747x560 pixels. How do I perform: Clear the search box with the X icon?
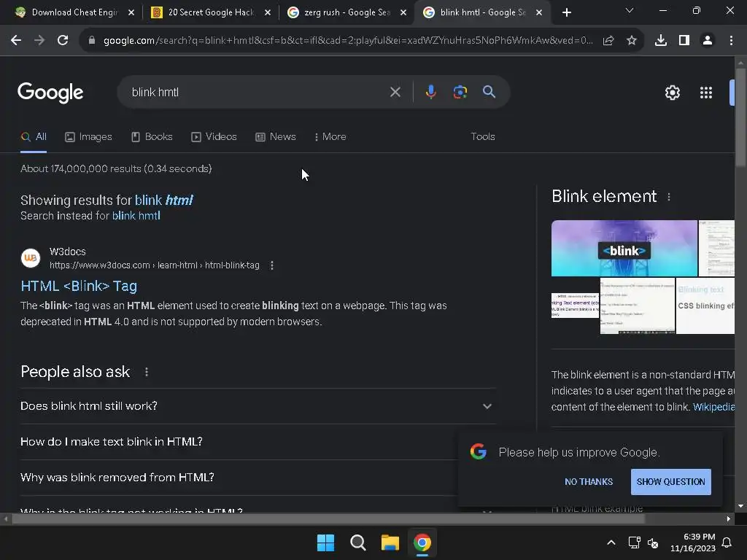(395, 92)
